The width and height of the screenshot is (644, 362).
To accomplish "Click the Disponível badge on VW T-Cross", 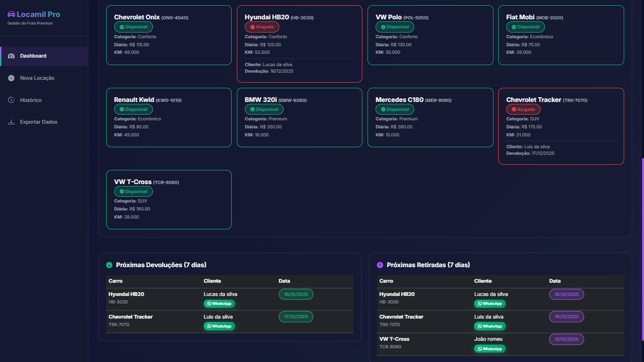I will (133, 192).
